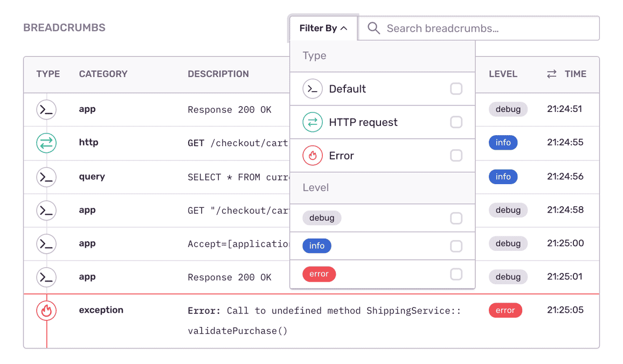623x364 pixels.
Task: Click the chevron arrow on Filter By
Action: (x=344, y=29)
